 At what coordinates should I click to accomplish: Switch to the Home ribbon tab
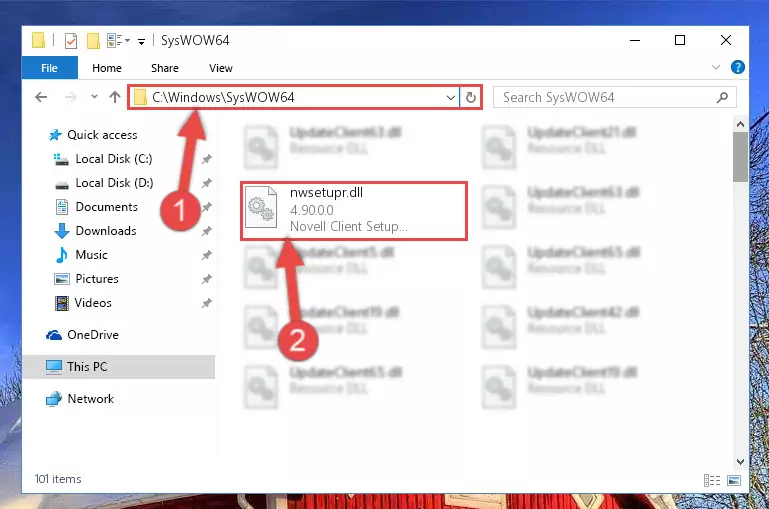tap(107, 68)
